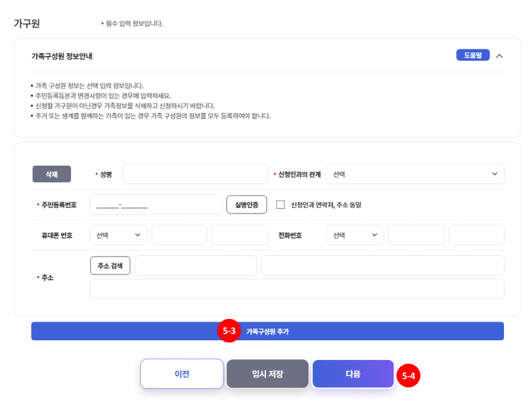
Task: Click the middle 전화번호 input field
Action: 416,235
